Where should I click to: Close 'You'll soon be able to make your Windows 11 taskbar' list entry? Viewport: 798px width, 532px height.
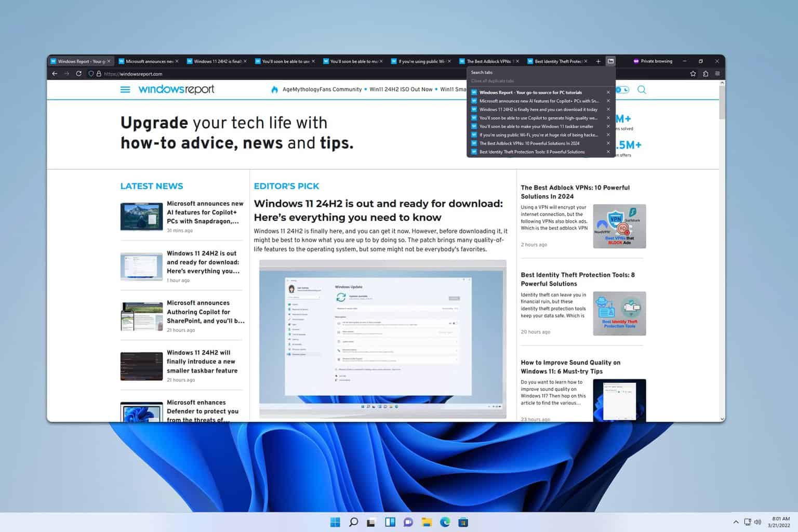pos(608,126)
